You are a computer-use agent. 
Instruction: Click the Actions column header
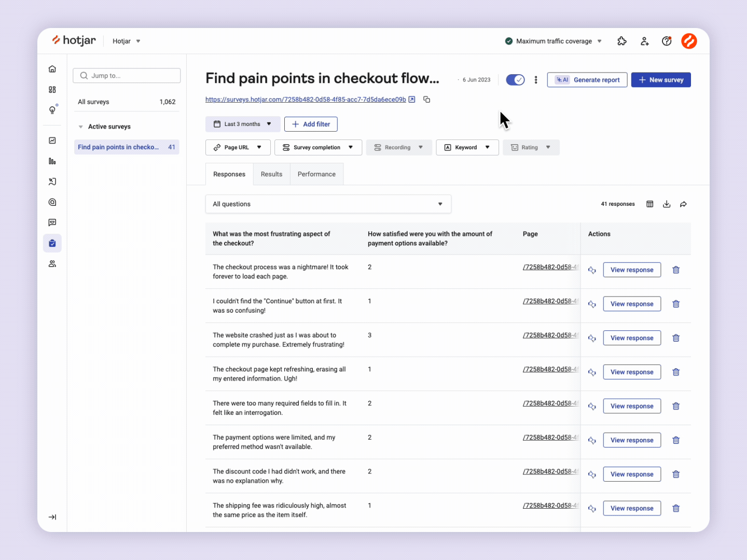coord(599,234)
